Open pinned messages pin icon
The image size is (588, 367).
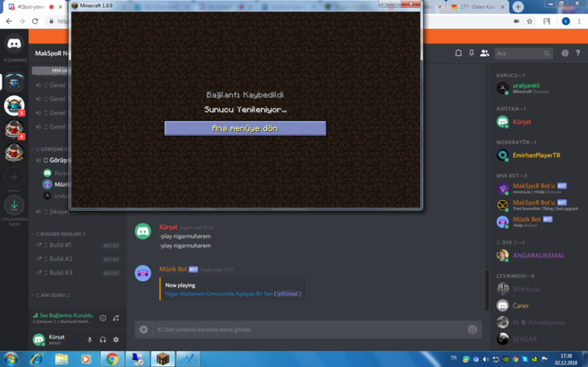point(471,54)
